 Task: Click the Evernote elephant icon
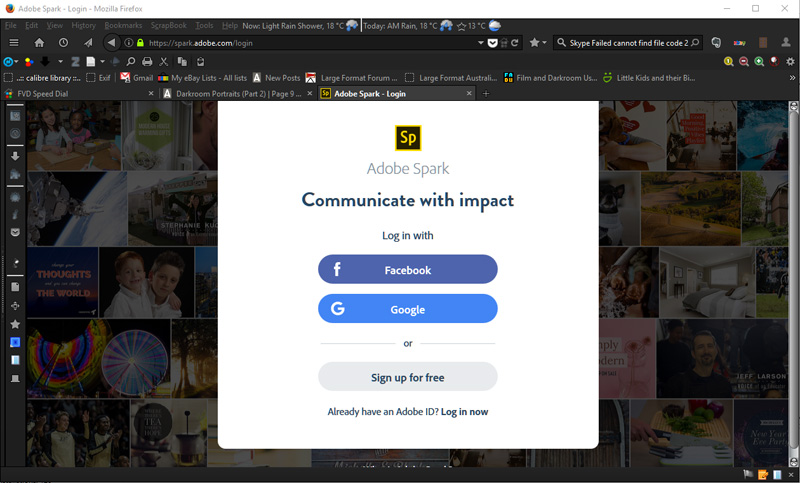tap(717, 43)
